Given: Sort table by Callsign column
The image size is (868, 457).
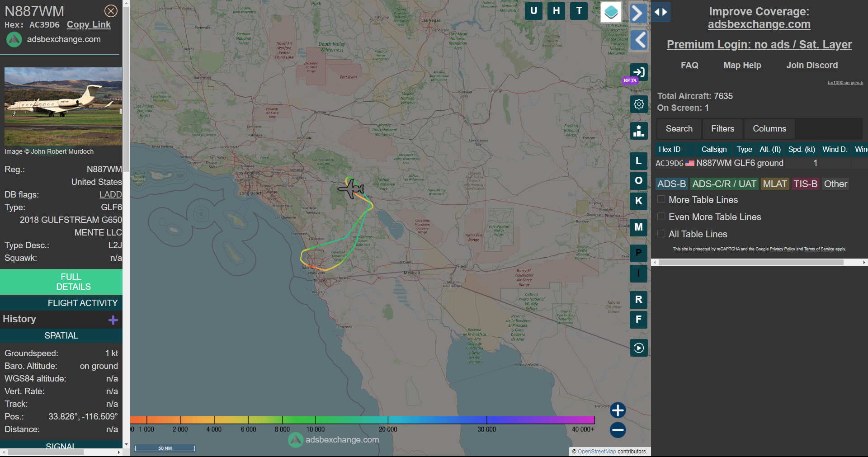Looking at the screenshot, I should (x=714, y=149).
